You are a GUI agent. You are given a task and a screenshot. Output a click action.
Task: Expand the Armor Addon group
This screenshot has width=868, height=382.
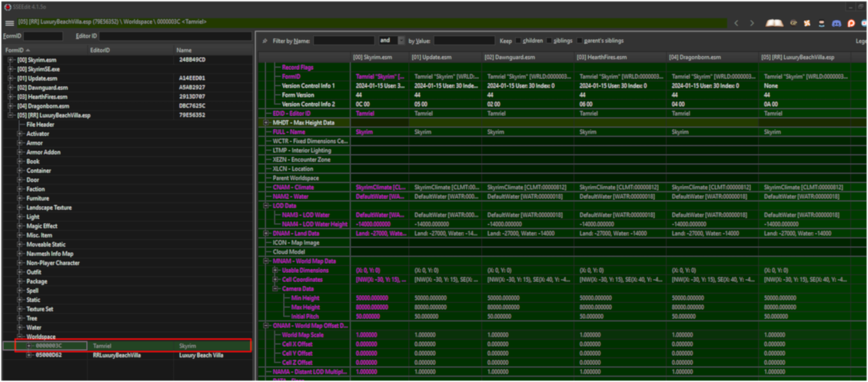pos(20,151)
